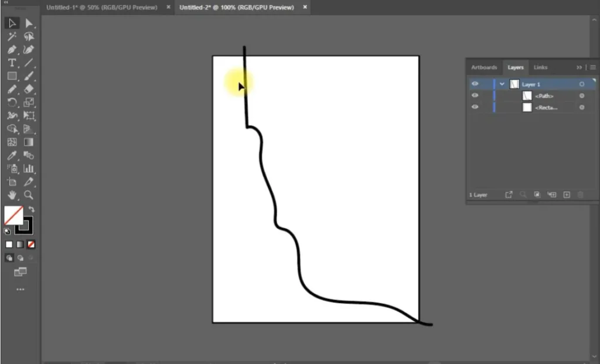
Task: Apply solid Color mode button
Action: pos(9,244)
